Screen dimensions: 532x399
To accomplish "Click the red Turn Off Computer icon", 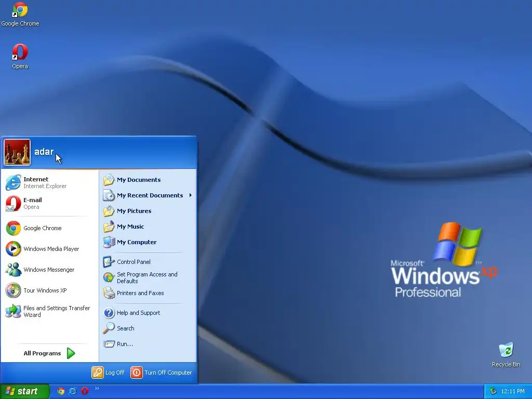I will click(x=137, y=372).
